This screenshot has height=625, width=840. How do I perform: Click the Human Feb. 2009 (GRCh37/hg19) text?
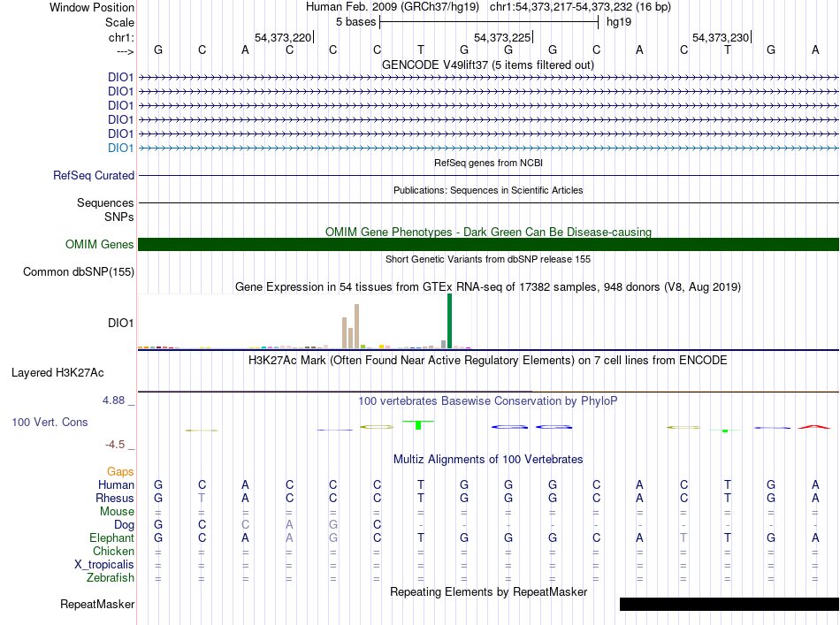pos(392,7)
